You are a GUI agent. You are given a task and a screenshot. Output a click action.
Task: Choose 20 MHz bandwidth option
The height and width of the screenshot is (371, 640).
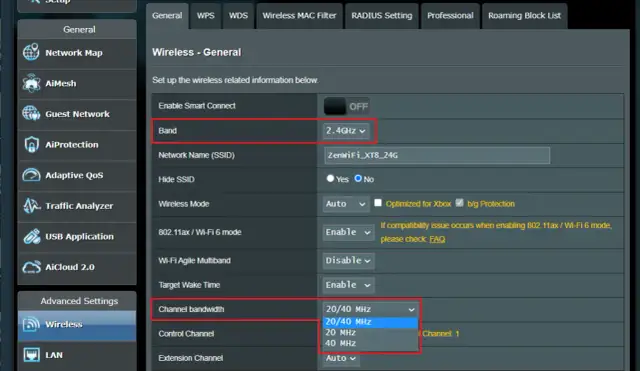pos(370,333)
